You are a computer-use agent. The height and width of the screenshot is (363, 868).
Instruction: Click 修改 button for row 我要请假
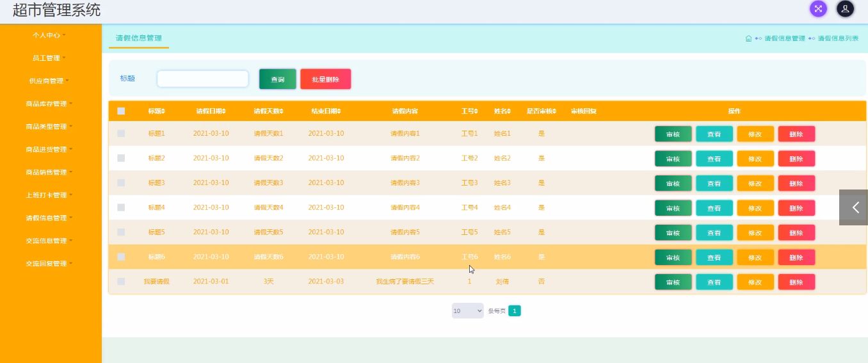pyautogui.click(x=755, y=282)
